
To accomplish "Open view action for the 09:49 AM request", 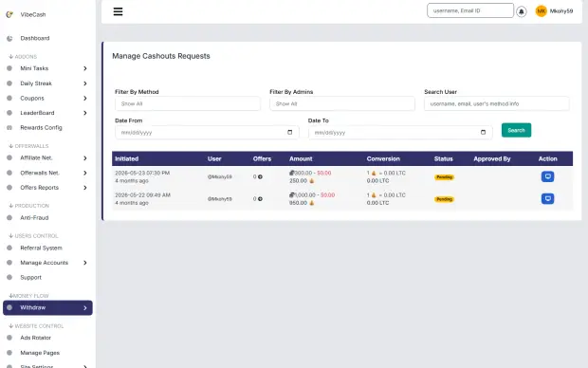I will pyautogui.click(x=547, y=199).
